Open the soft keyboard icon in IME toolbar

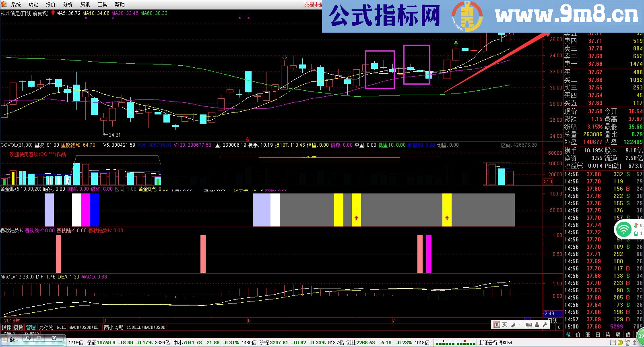[x=529, y=324]
